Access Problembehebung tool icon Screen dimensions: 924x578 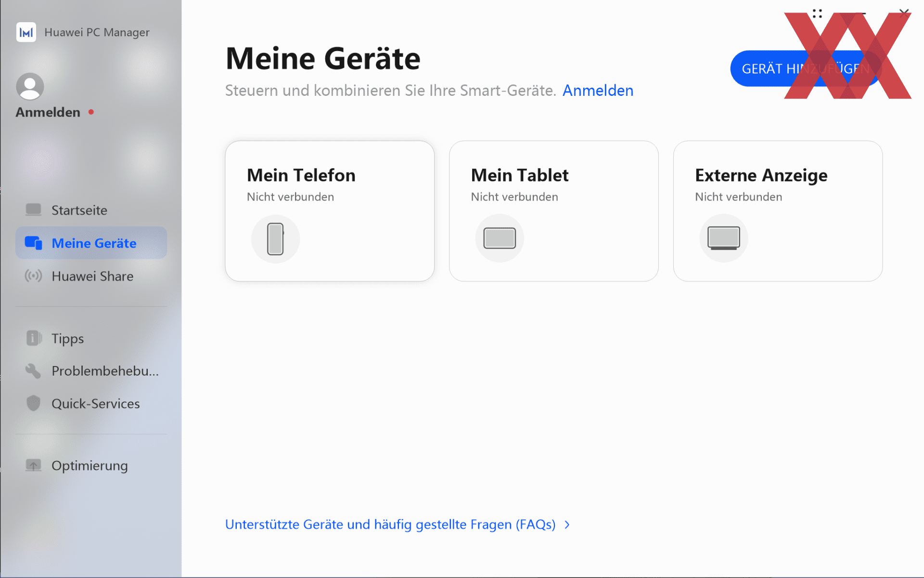click(x=34, y=369)
